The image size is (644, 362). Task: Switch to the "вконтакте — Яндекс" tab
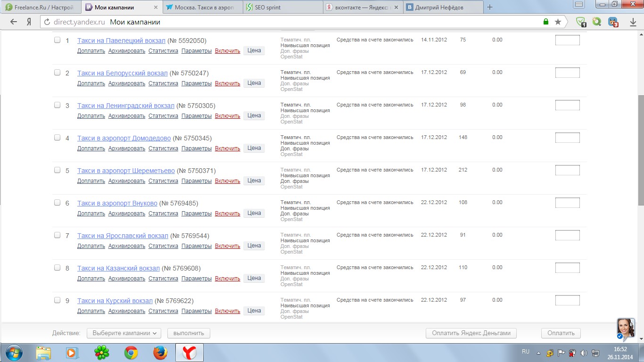(x=363, y=8)
